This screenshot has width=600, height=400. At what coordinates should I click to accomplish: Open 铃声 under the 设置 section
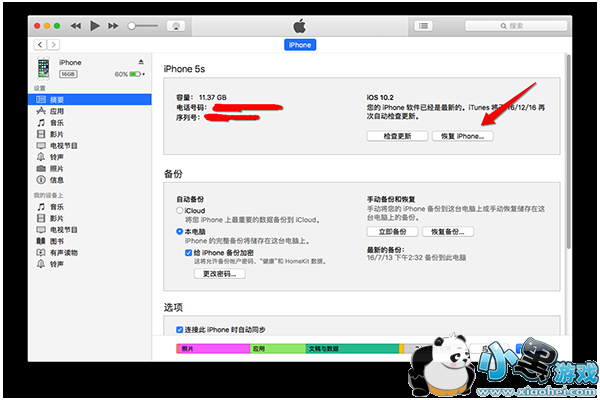[90, 157]
